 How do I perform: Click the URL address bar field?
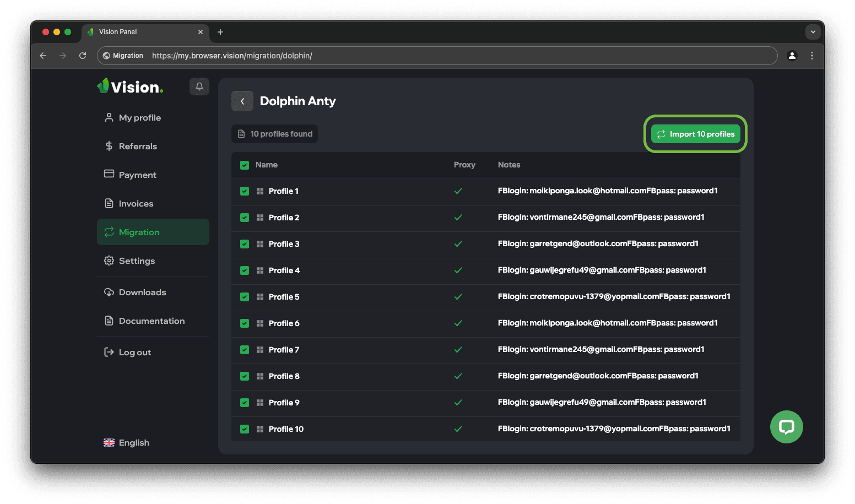(x=441, y=56)
